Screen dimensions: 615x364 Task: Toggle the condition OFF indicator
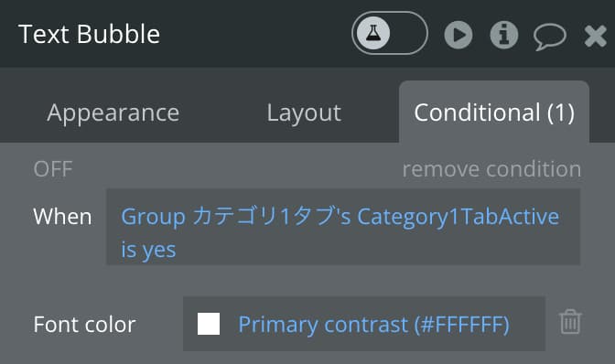53,169
